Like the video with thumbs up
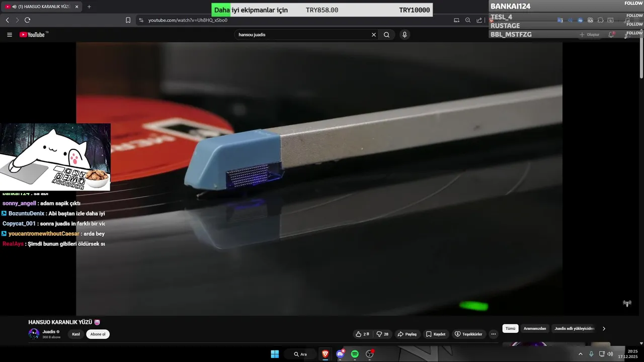The image size is (644, 362). pos(362,334)
